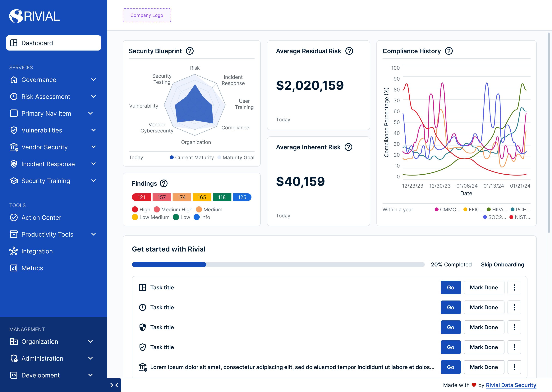Expand the Vendor Security chevron
This screenshot has width=552, height=392.
[94, 147]
